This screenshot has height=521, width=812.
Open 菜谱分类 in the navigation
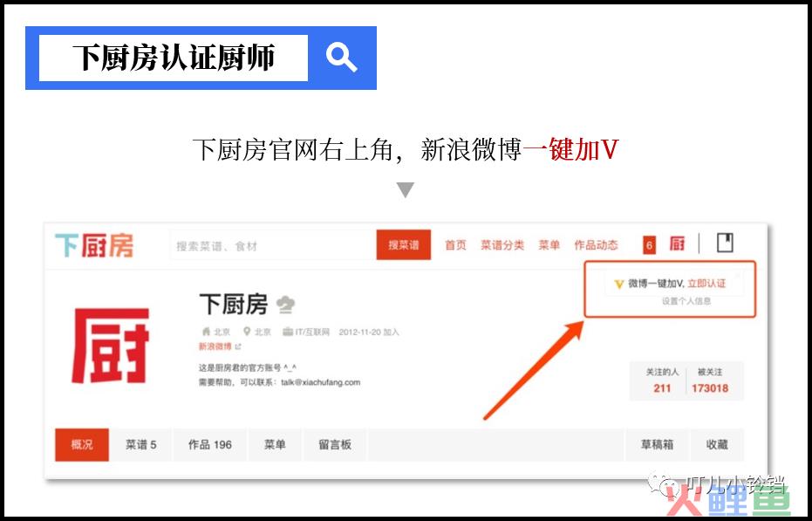click(502, 245)
